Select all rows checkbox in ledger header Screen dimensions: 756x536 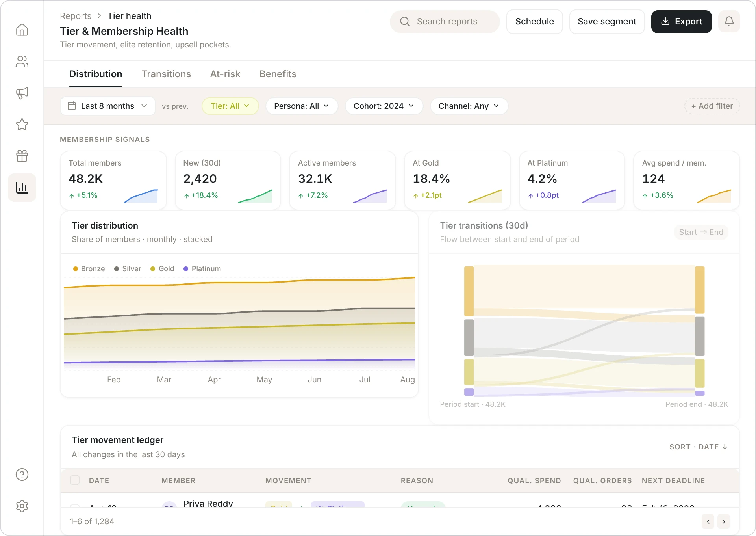click(x=75, y=480)
